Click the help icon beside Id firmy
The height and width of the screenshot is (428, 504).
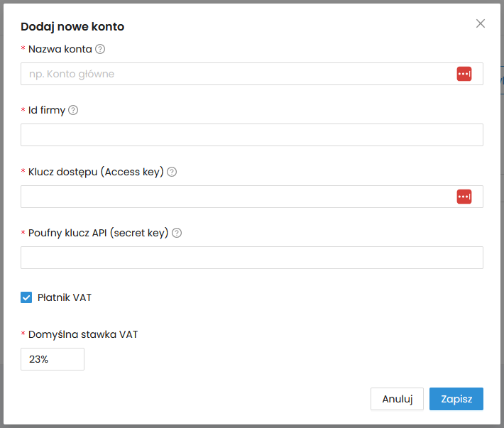[73, 111]
